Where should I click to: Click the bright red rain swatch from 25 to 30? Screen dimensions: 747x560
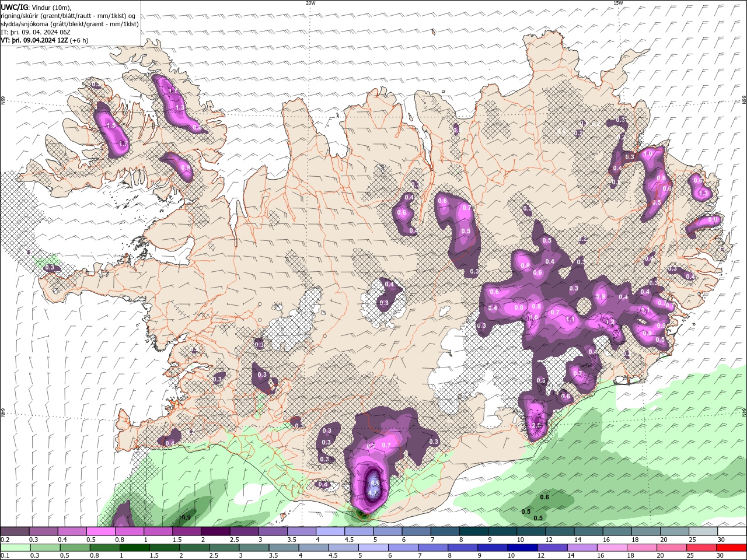(700, 548)
